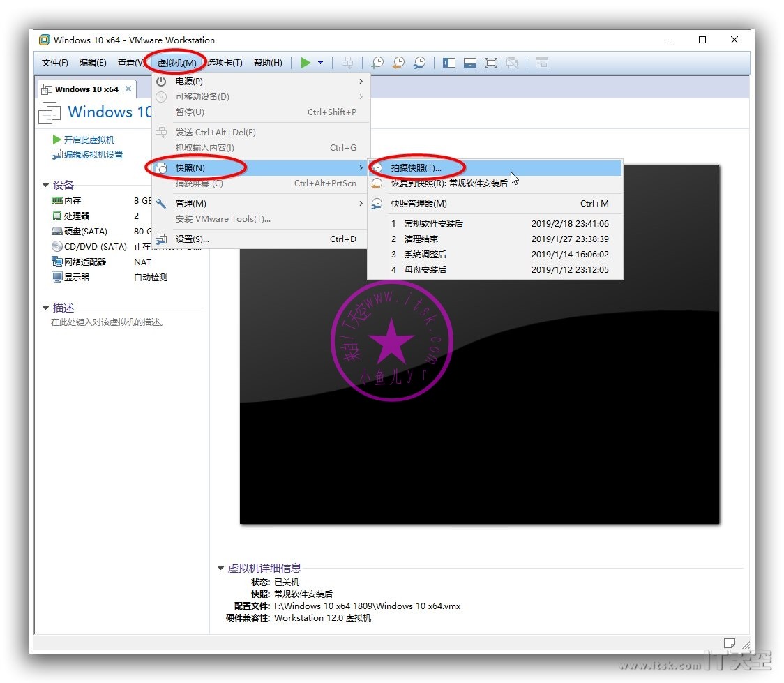Click the hard disk icon beside 硬盘(SATA)
Image resolution: width=784 pixels, height=683 pixels.
click(57, 232)
